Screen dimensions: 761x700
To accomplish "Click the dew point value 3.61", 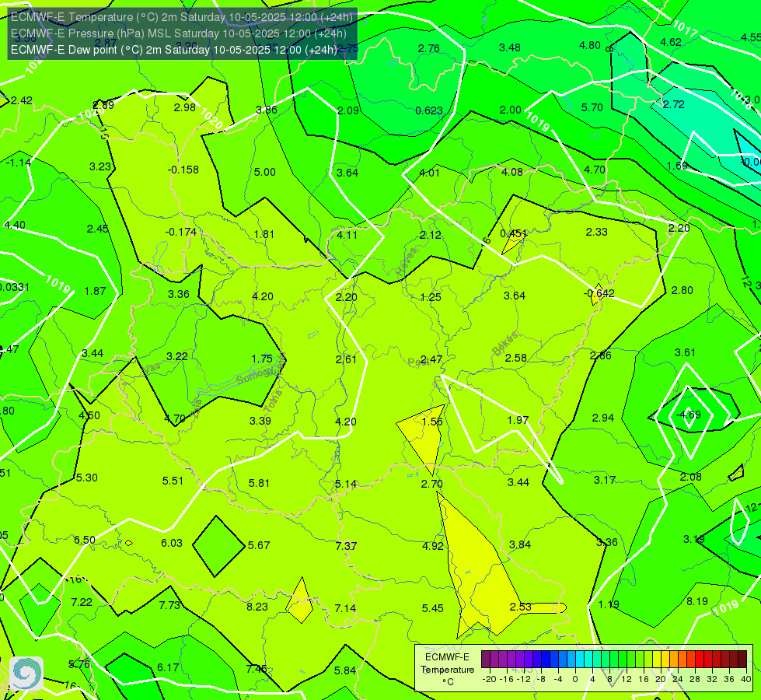I will point(685,352).
